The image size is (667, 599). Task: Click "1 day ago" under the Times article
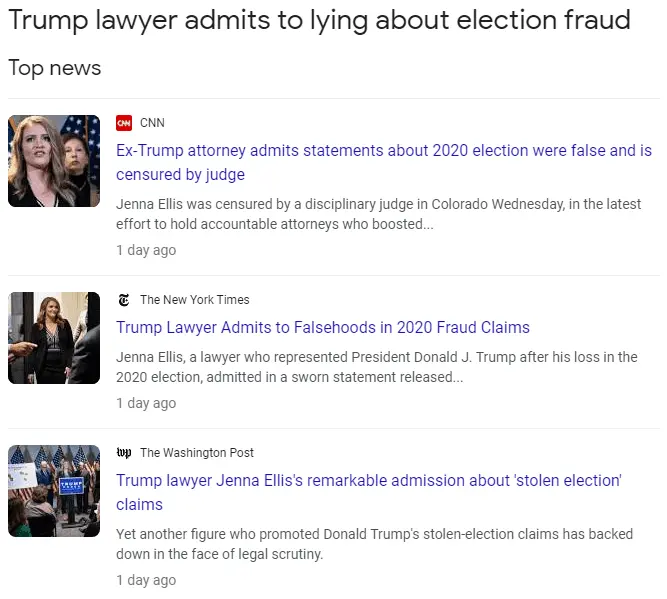pos(146,403)
